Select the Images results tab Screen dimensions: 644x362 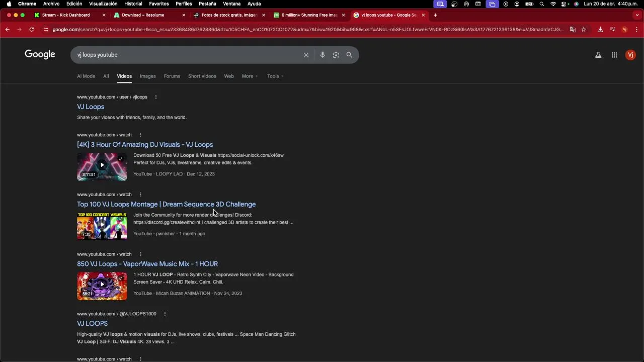point(147,76)
